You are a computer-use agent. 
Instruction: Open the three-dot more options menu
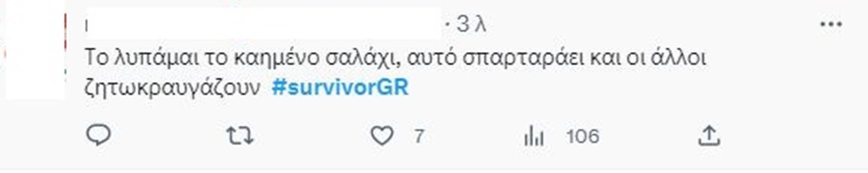point(831,25)
